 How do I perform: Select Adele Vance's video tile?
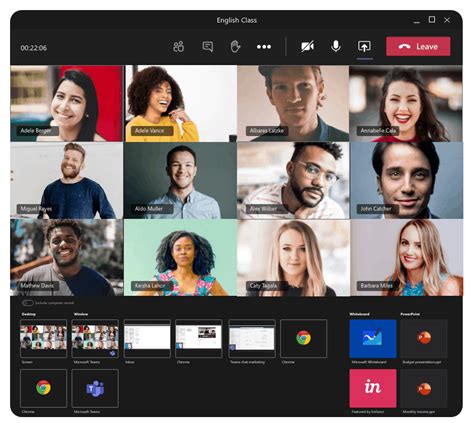180,103
